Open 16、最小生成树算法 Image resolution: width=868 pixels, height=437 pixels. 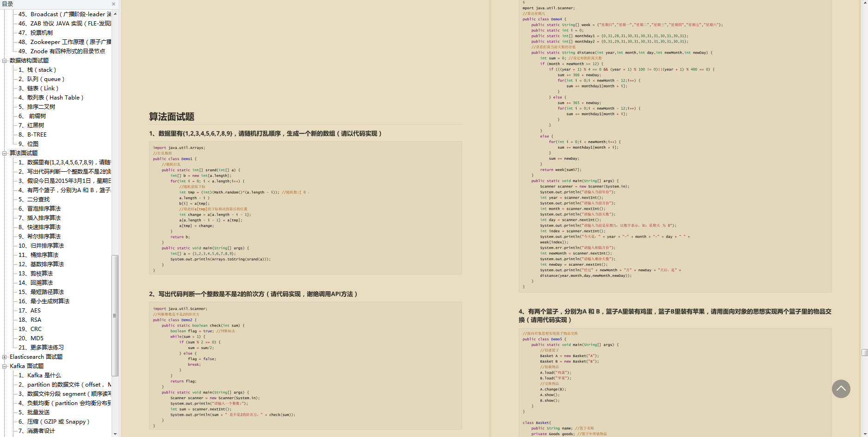click(x=44, y=301)
